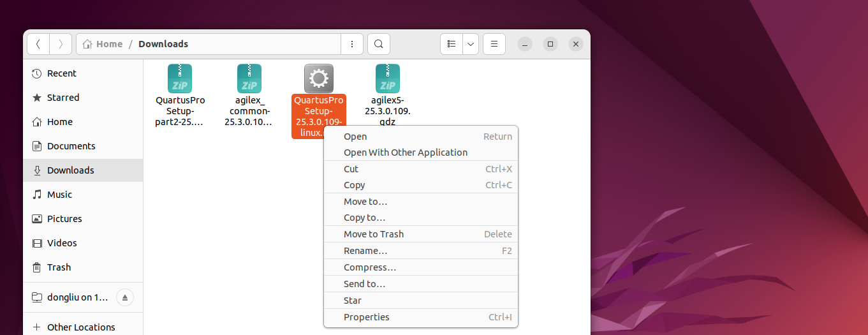The width and height of the screenshot is (868, 335).
Task: Minimize the Files window
Action: tap(524, 44)
